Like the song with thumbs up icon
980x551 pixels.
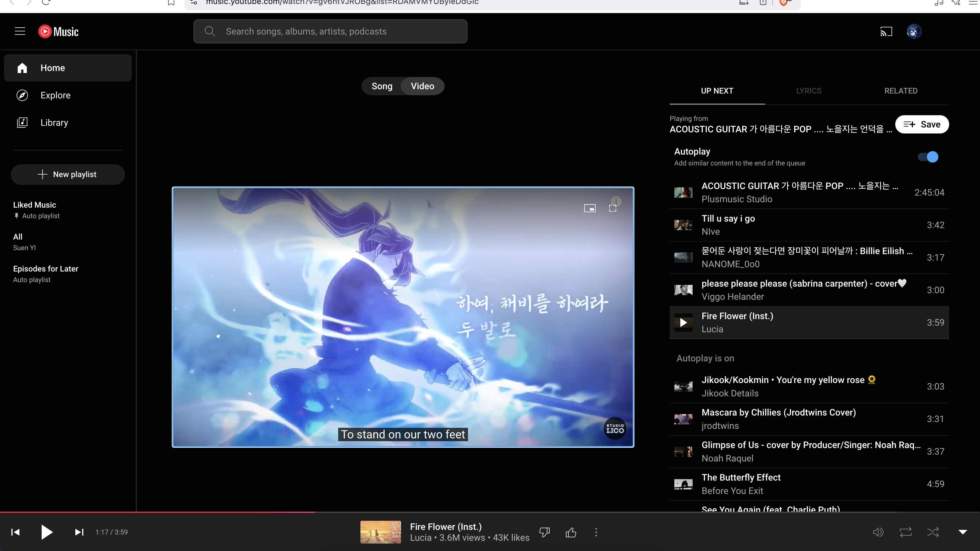coord(571,532)
